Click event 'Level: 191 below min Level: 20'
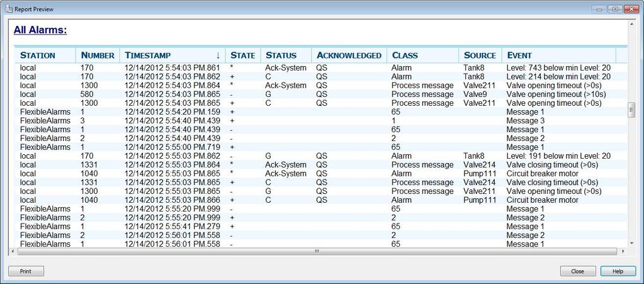644x284 pixels. [558, 156]
